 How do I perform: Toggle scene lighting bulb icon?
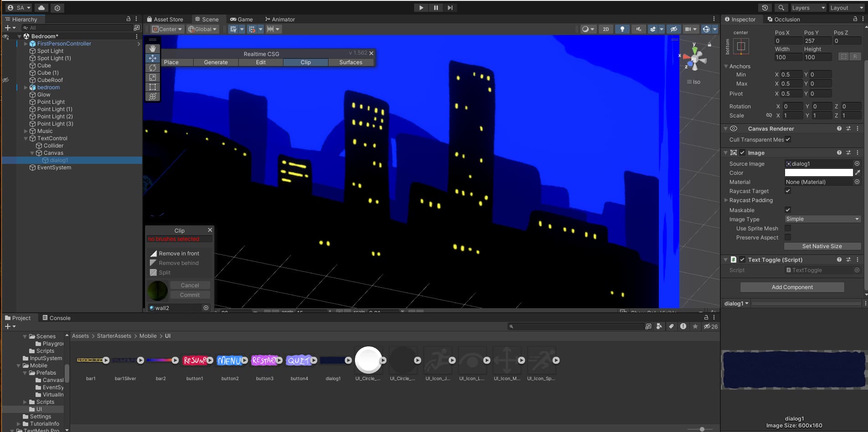[622, 29]
